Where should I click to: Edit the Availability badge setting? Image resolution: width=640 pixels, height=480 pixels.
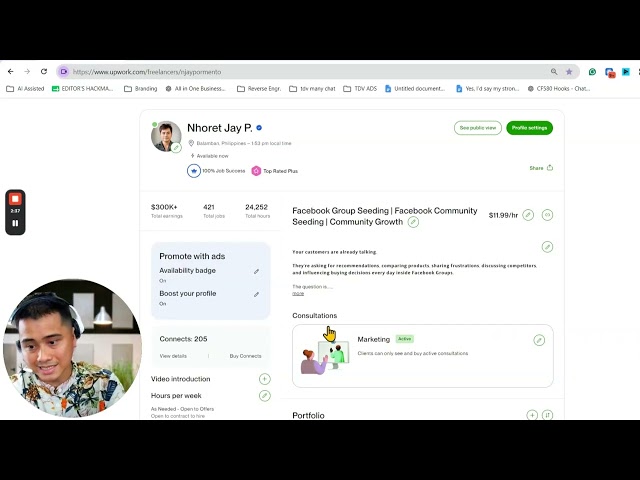click(x=256, y=271)
